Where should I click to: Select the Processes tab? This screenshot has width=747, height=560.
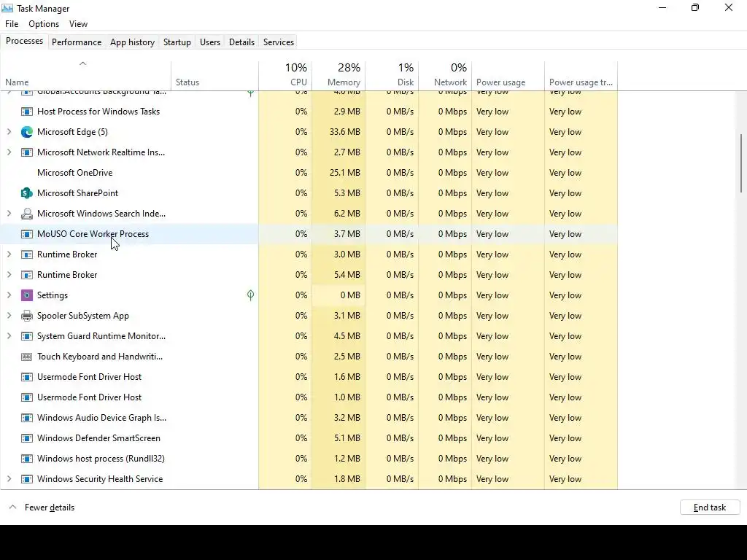24,41
